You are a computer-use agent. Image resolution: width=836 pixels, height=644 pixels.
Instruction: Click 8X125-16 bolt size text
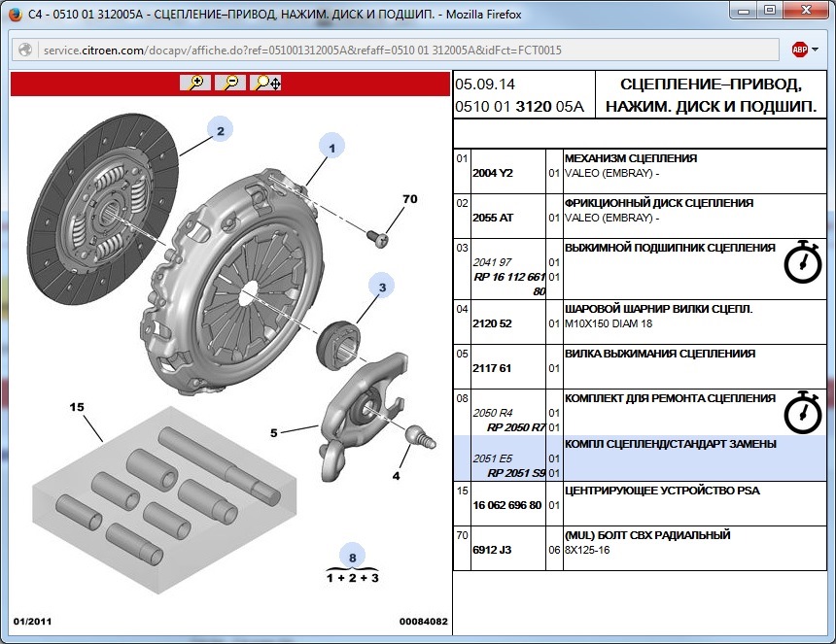(x=587, y=550)
